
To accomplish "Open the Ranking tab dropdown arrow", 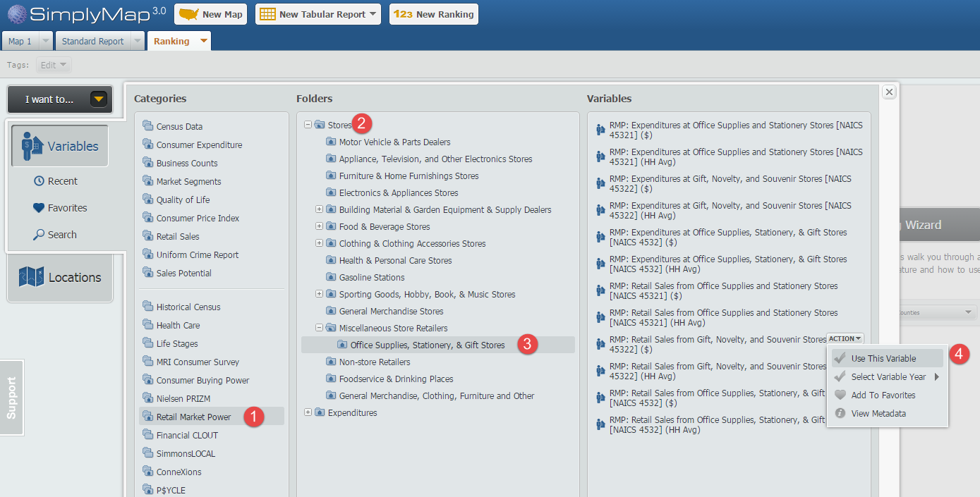I will (x=204, y=42).
